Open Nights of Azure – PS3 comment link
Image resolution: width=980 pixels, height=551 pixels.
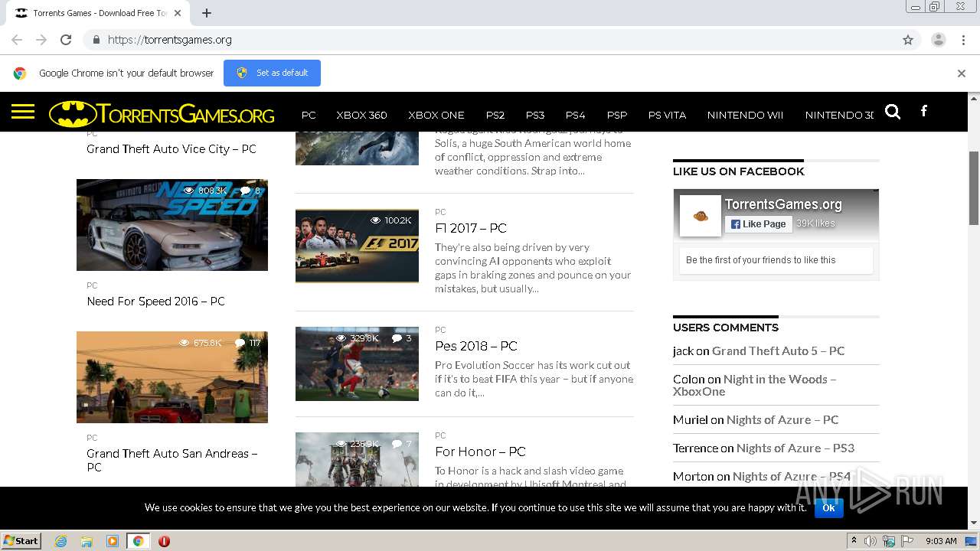pos(795,448)
